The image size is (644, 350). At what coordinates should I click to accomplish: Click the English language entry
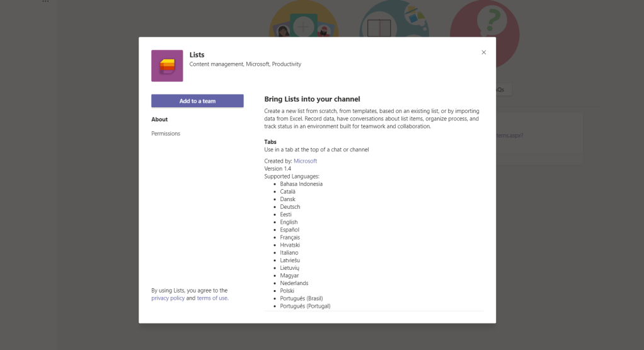coord(289,222)
